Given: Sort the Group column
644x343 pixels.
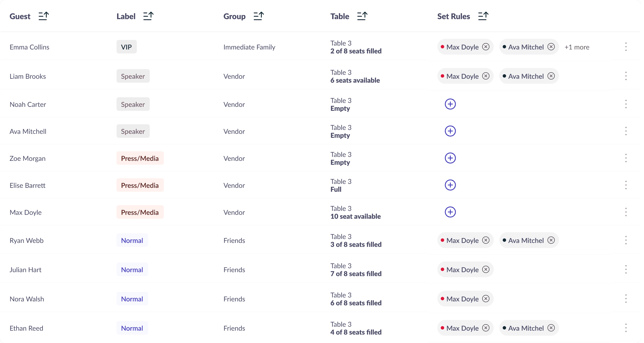Looking at the screenshot, I should (x=259, y=16).
